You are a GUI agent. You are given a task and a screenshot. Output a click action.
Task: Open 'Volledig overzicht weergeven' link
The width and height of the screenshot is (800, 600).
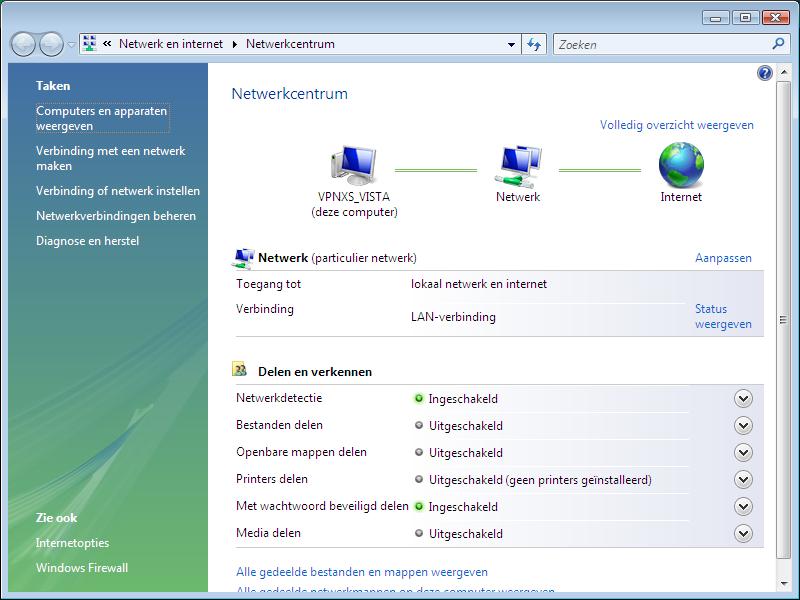(x=676, y=125)
